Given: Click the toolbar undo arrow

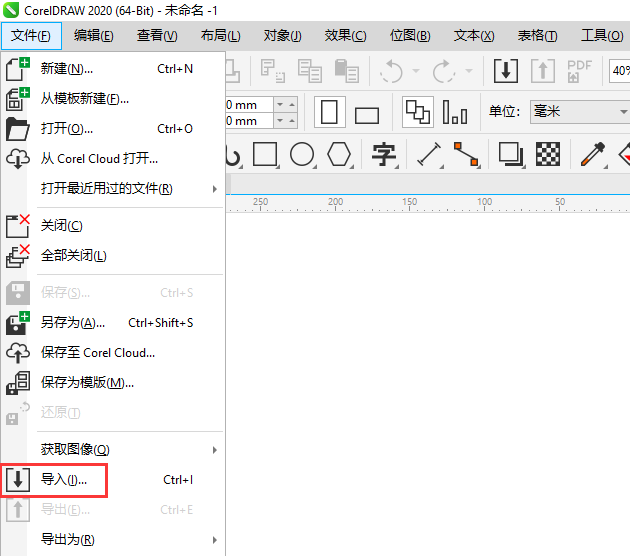Looking at the screenshot, I should click(391, 71).
